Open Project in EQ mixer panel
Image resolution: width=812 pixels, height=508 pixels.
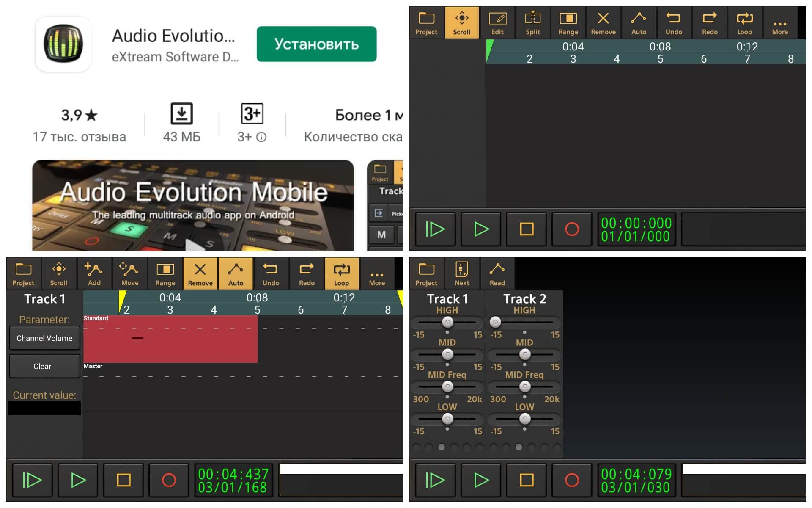point(426,274)
